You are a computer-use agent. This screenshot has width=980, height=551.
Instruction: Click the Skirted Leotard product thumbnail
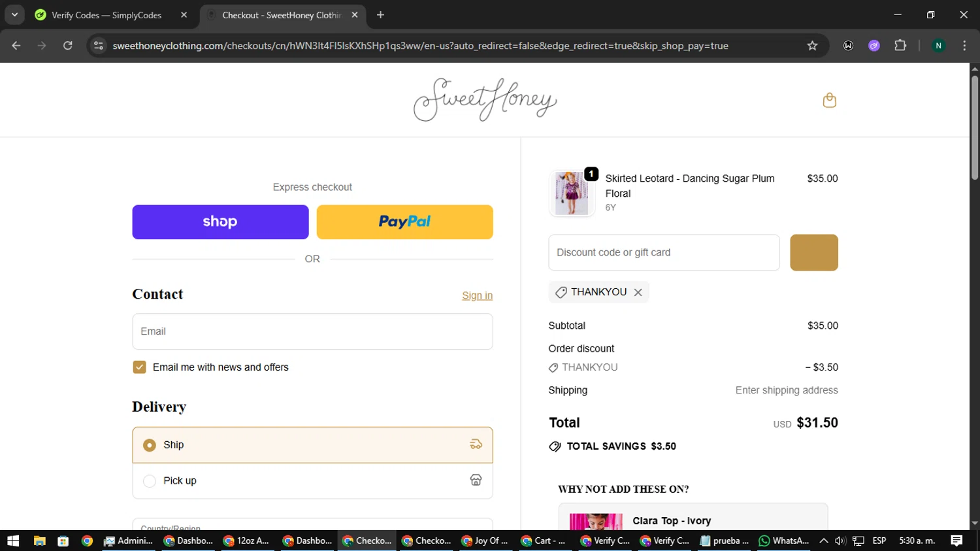[572, 193]
